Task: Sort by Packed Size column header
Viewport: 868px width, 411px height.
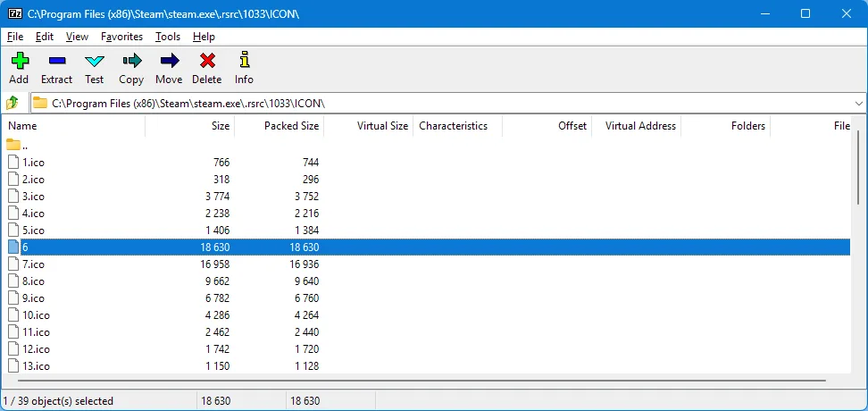Action: click(x=280, y=126)
